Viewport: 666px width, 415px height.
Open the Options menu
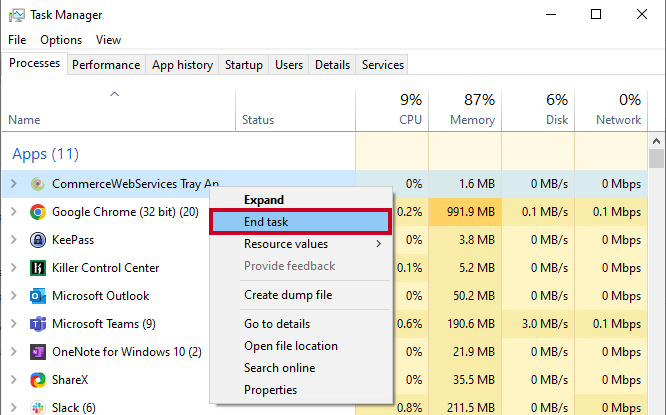click(61, 40)
